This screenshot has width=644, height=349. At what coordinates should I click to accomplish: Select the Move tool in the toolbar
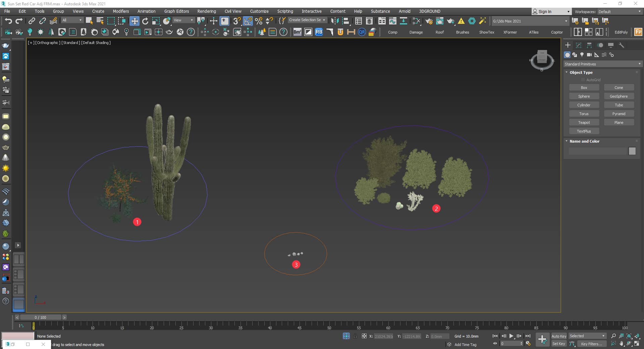135,21
